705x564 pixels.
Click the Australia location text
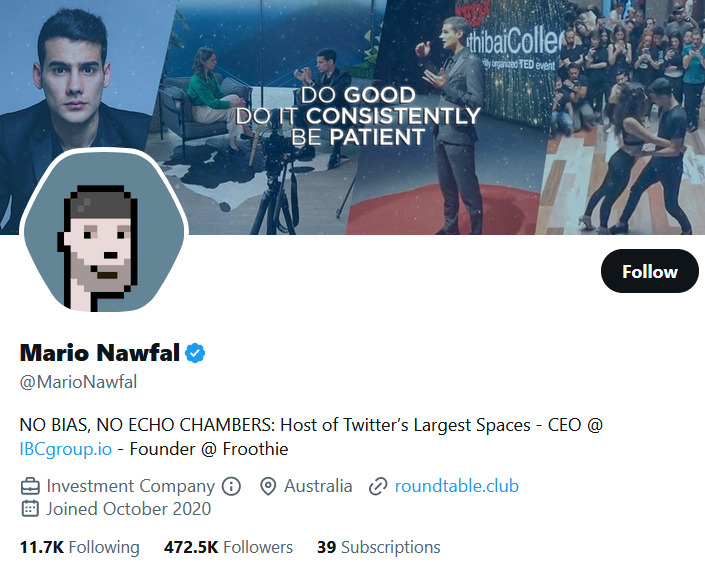[x=318, y=487]
